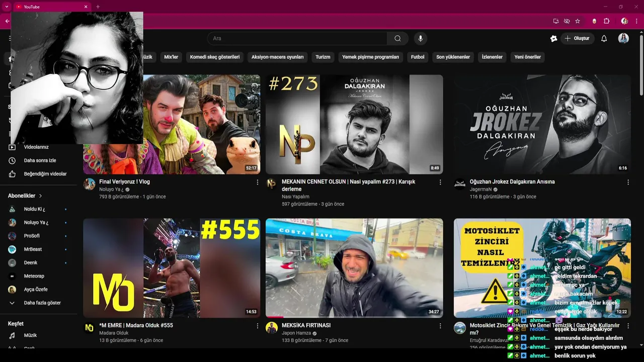Screen dimensions: 644x362
Task: Select Komedi skeç gösterileri chip
Action: [x=215, y=57]
